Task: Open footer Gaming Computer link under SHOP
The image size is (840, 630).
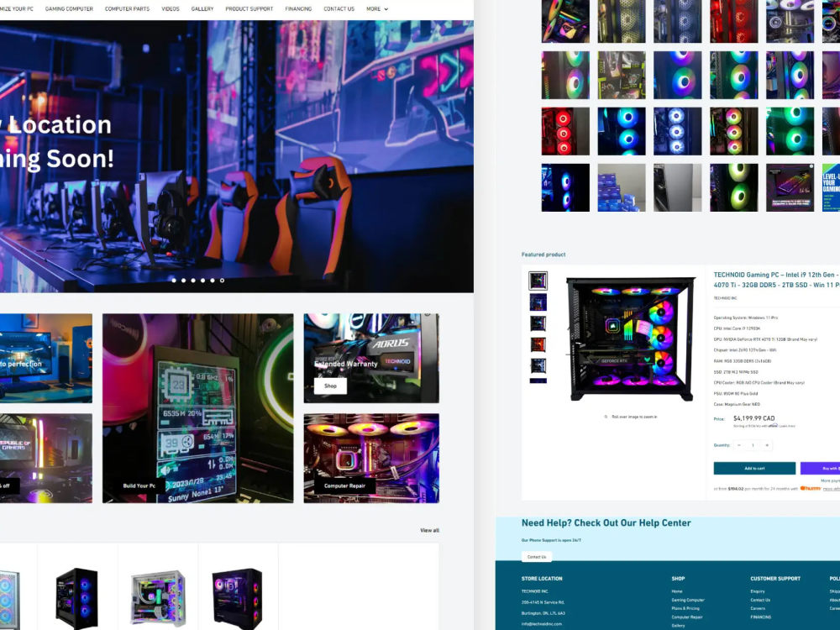Action: click(688, 600)
